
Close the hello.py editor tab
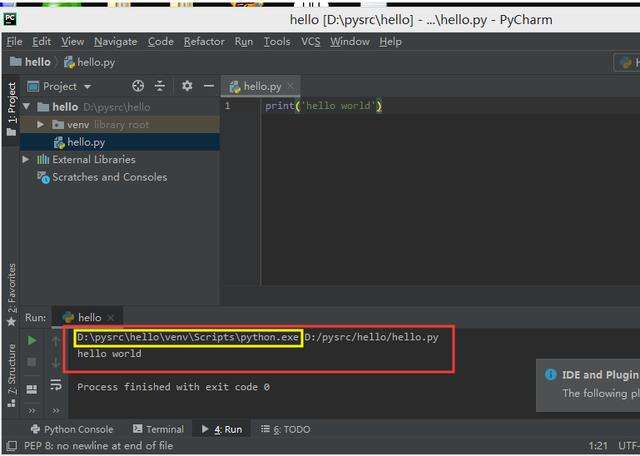(x=290, y=86)
